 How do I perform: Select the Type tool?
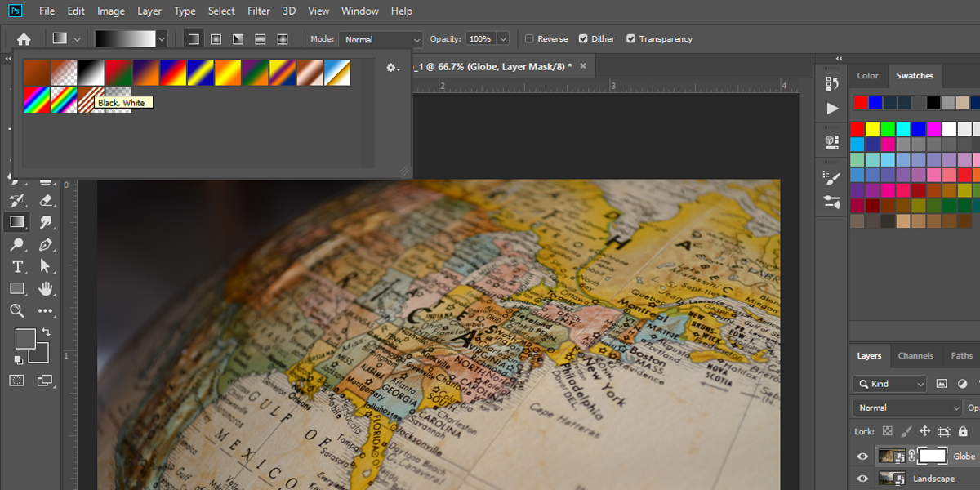16,266
